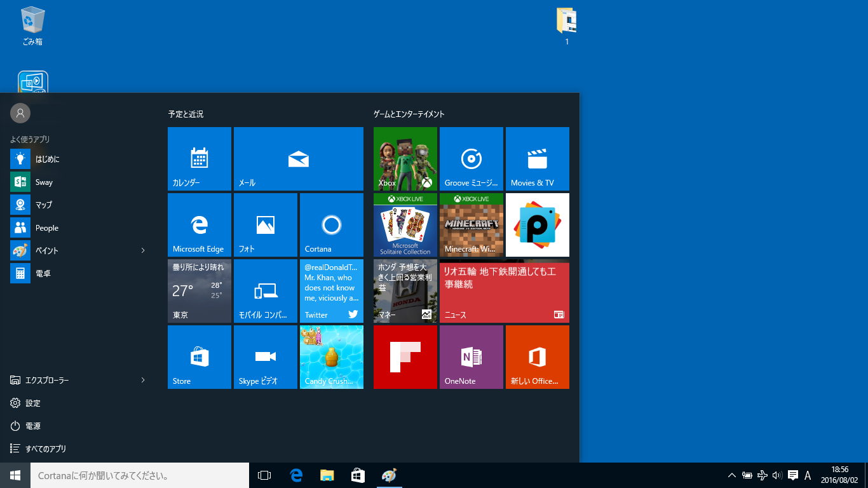The height and width of the screenshot is (488, 868).
Task: Launch the Microsoft Edge tile
Action: pyautogui.click(x=200, y=225)
